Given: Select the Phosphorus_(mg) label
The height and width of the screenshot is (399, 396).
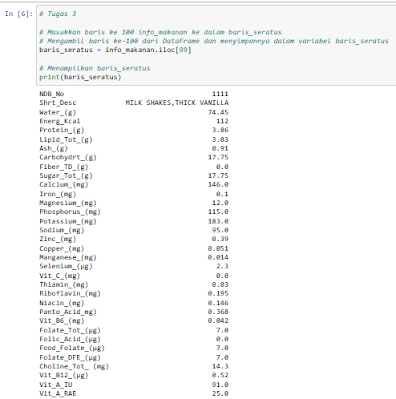Looking at the screenshot, I should 70,212.
